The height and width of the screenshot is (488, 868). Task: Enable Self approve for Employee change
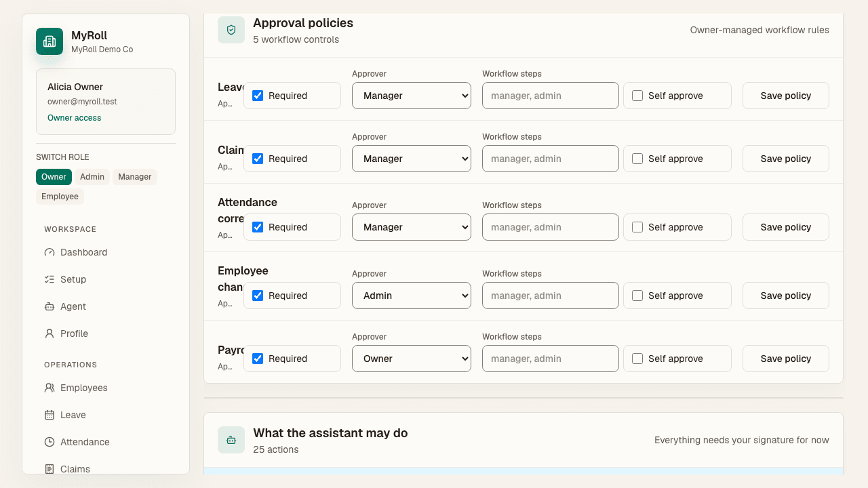[637, 296]
